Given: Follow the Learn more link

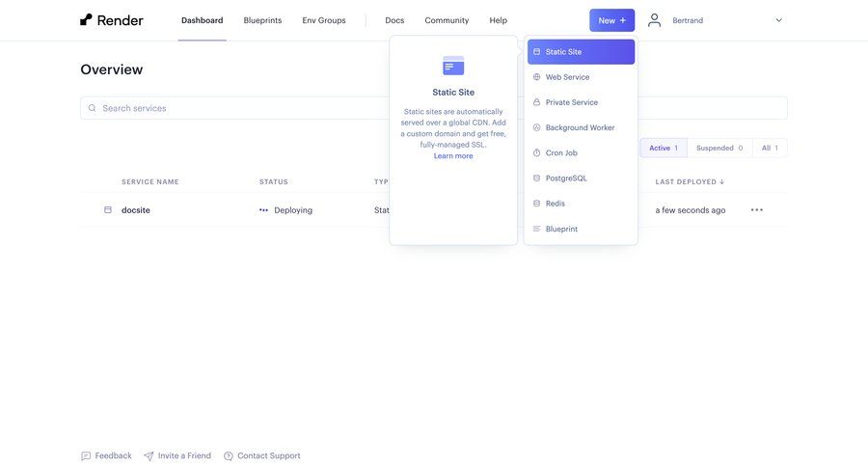Looking at the screenshot, I should [453, 155].
